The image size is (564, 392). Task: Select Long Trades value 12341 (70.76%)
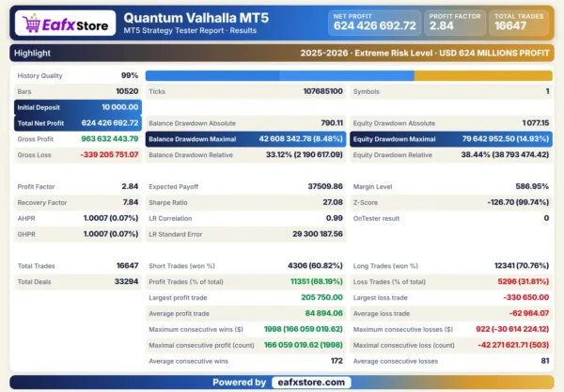click(x=522, y=265)
